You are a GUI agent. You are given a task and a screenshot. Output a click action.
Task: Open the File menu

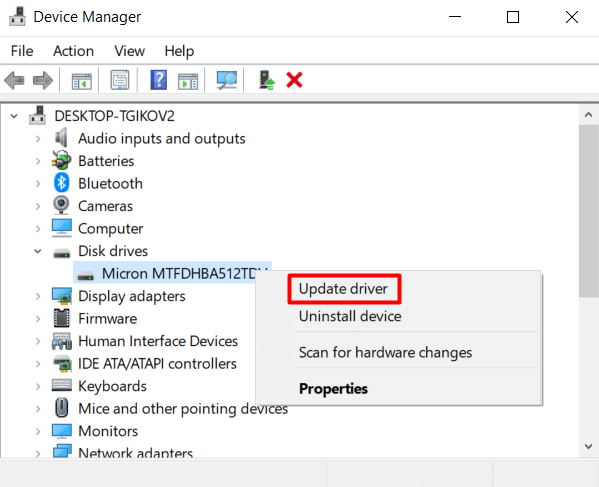pos(22,51)
